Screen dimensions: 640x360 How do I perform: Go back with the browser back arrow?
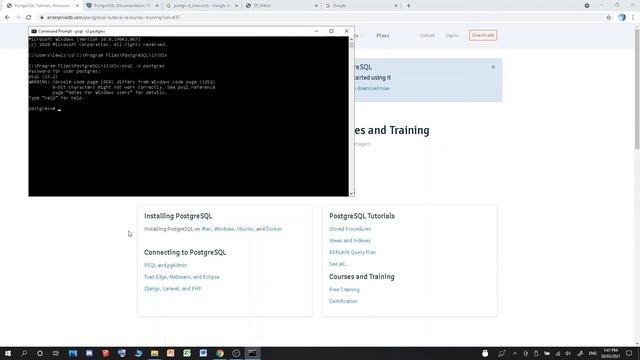coord(7,18)
